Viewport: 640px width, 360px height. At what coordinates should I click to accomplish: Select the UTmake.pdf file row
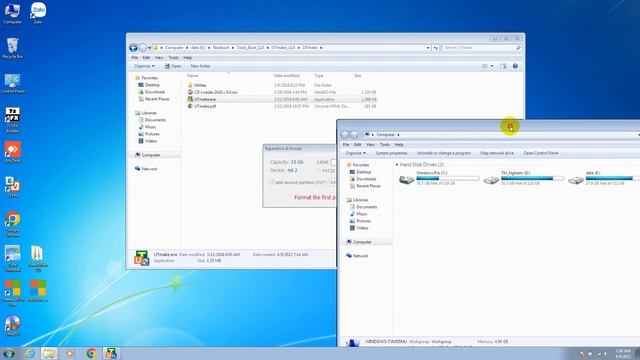pos(282,106)
